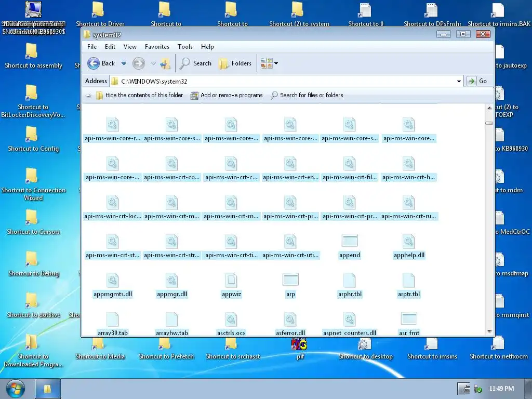Image resolution: width=532 pixels, height=399 pixels.
Task: Open the Favorites menu
Action: (157, 46)
